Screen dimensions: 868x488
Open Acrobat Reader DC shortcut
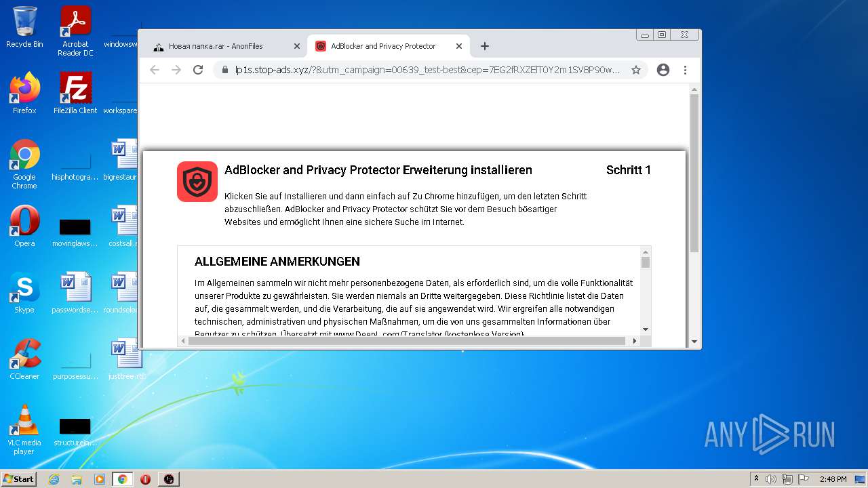[75, 30]
